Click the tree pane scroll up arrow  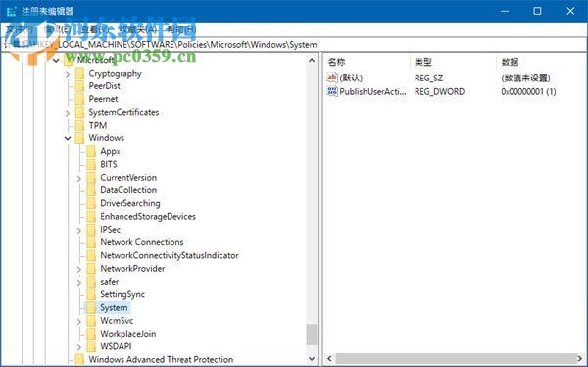[x=312, y=60]
